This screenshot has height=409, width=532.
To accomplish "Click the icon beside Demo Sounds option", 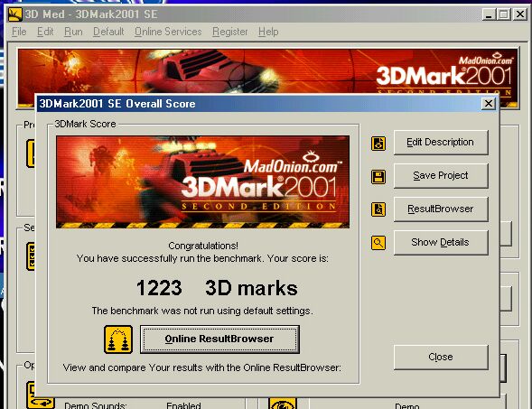I will click(40, 395).
